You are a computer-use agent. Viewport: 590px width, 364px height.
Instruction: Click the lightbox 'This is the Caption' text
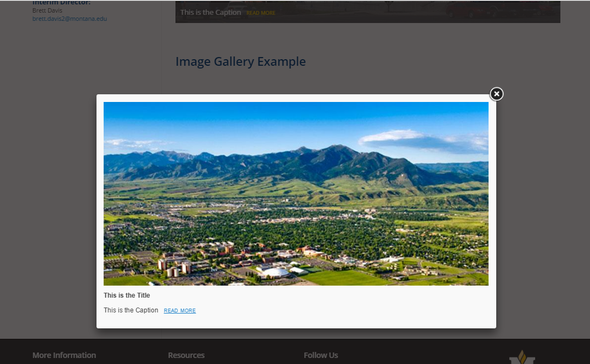pyautogui.click(x=131, y=310)
